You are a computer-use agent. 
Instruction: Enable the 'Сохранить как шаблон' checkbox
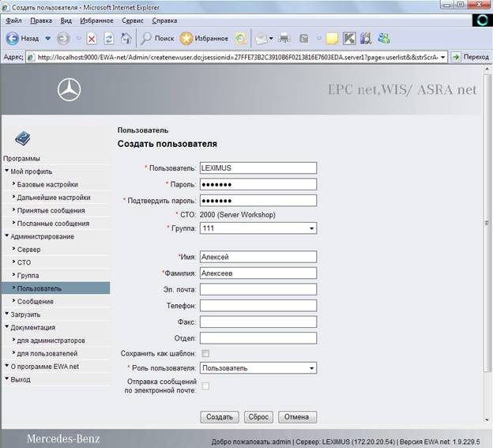click(205, 353)
